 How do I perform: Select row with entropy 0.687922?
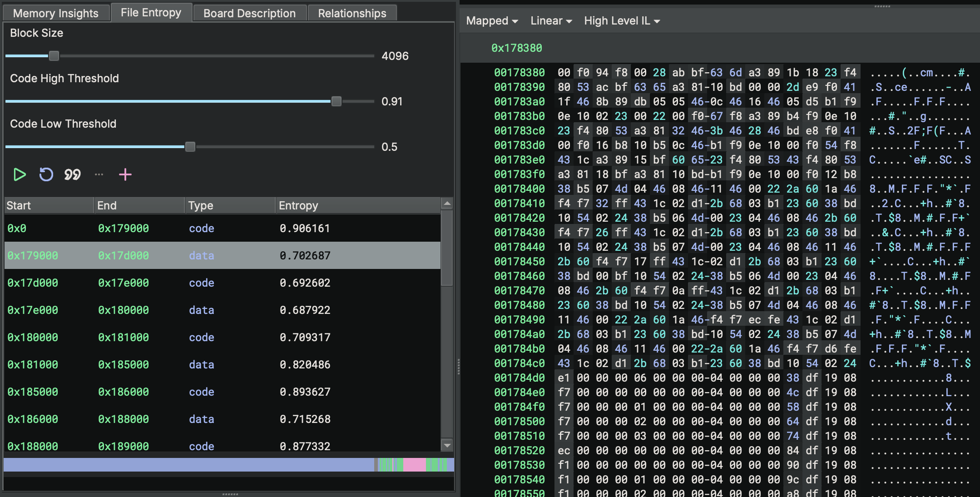[x=223, y=310]
